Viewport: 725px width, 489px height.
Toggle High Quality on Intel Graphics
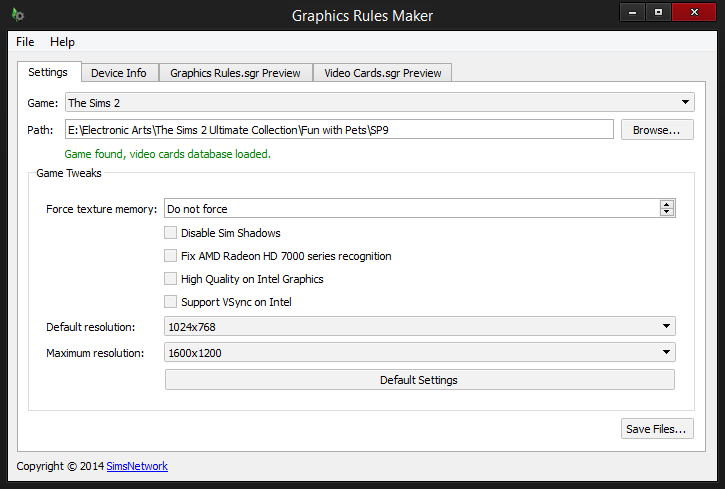170,279
